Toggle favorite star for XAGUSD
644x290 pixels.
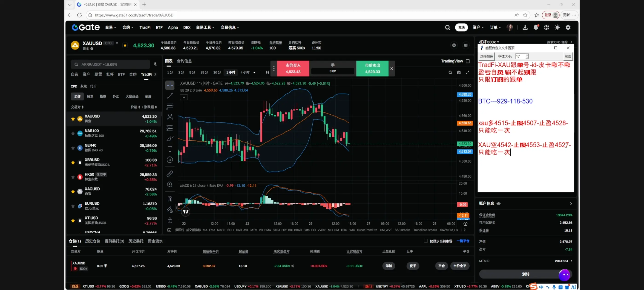[73, 191]
